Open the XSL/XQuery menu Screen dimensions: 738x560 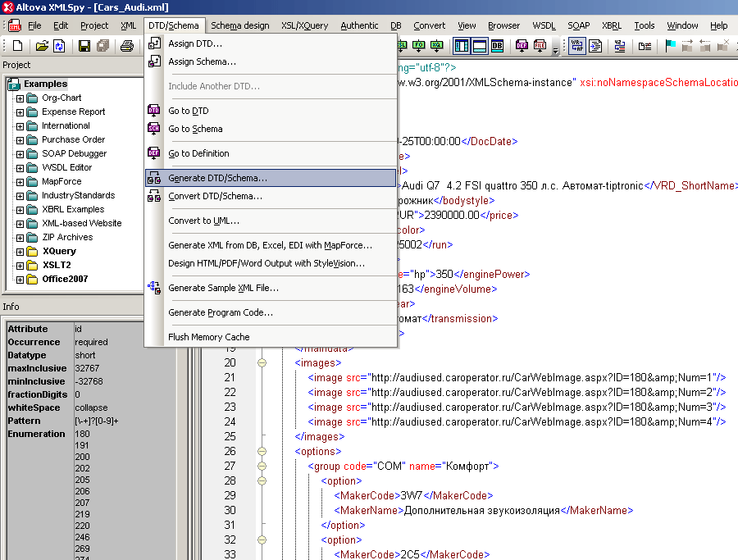pyautogui.click(x=304, y=25)
